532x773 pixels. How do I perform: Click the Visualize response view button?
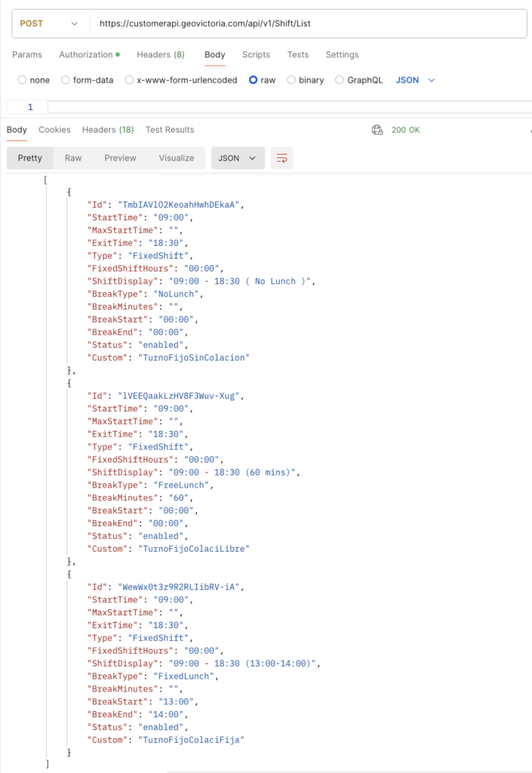177,158
